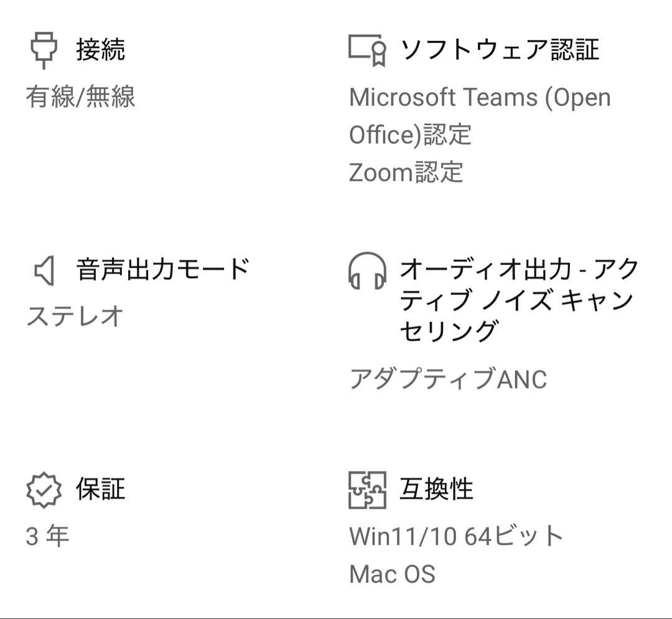Click the warranty checkmark seal icon
Image resolution: width=672 pixels, height=619 pixels.
tap(44, 490)
